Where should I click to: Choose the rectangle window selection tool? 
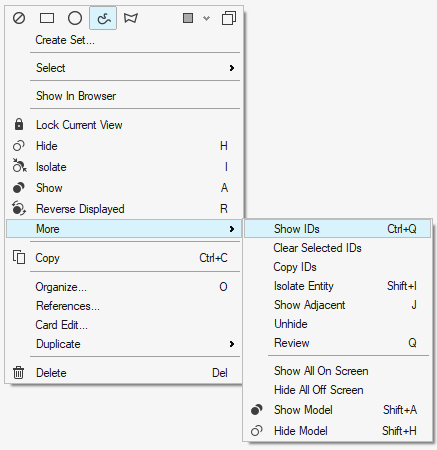47,18
